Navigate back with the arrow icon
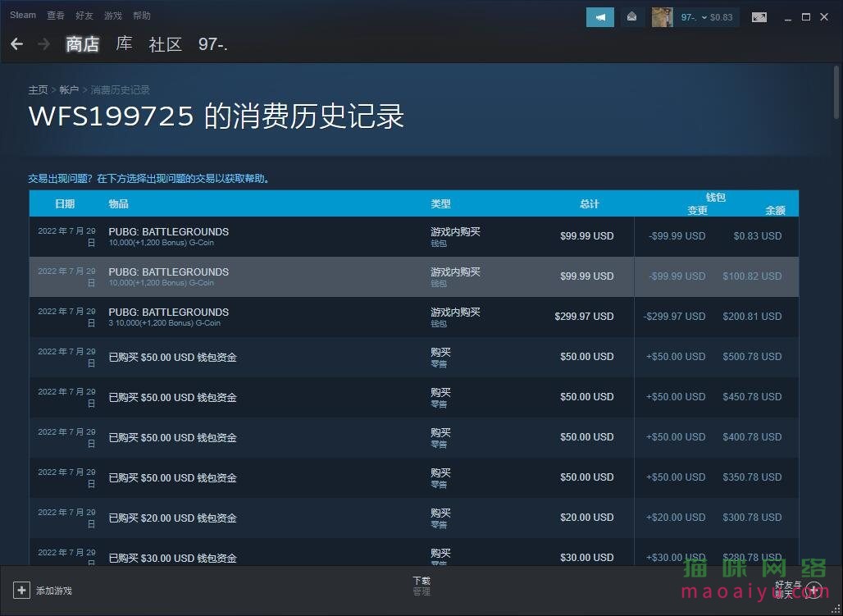 [x=16, y=44]
